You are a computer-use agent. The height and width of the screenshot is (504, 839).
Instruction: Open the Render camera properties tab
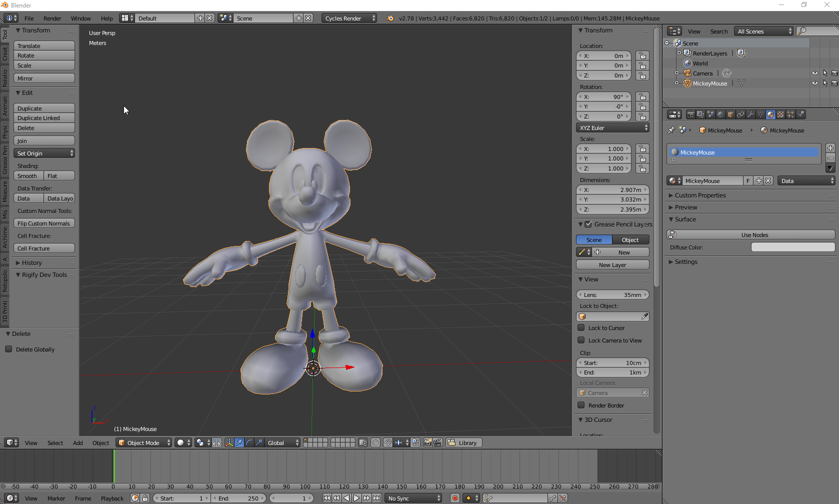click(690, 114)
